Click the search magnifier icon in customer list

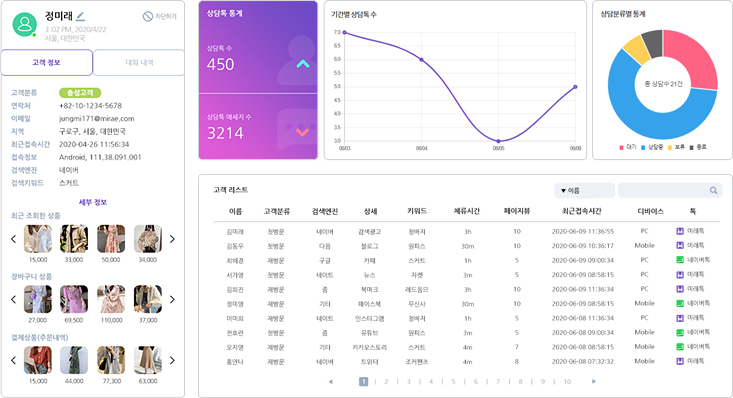click(x=713, y=190)
